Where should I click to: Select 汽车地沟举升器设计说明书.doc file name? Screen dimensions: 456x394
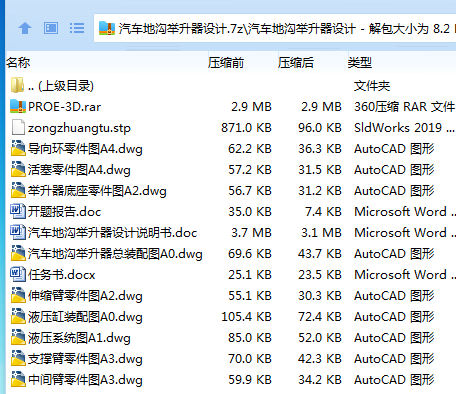(x=113, y=233)
